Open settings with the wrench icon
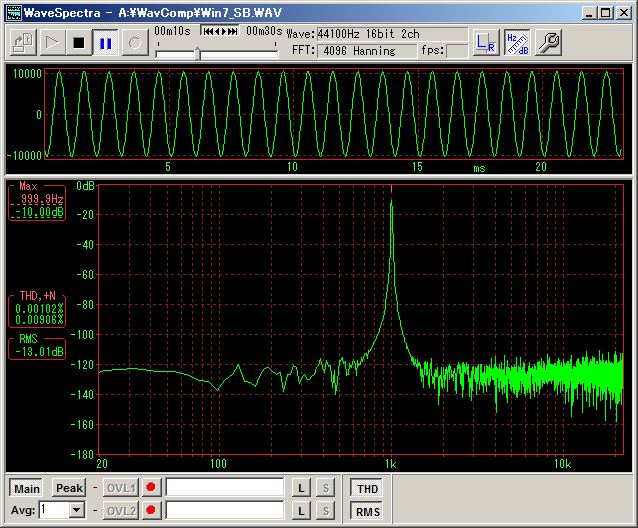The image size is (638, 528). coord(548,42)
